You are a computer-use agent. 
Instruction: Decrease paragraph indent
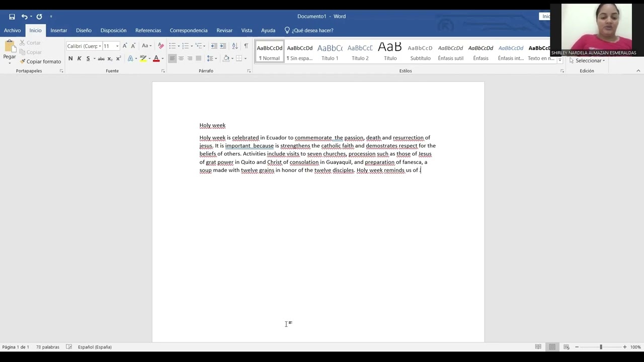(214, 46)
